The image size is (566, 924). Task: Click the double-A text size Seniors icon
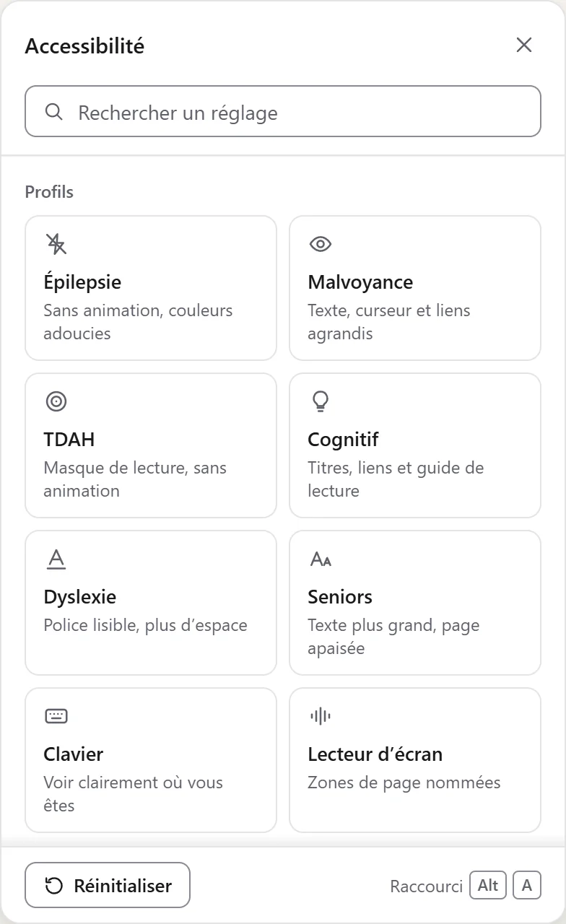click(321, 559)
